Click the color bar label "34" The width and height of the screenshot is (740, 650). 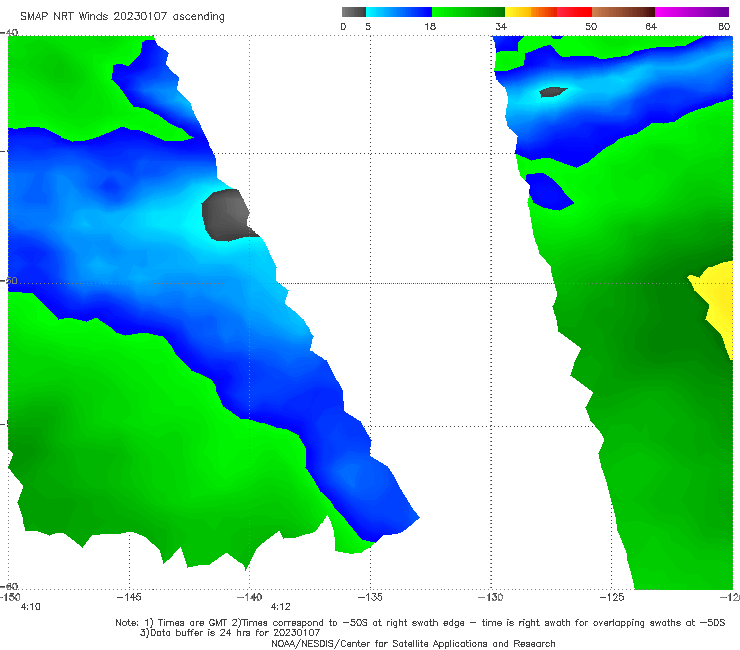pyautogui.click(x=501, y=26)
